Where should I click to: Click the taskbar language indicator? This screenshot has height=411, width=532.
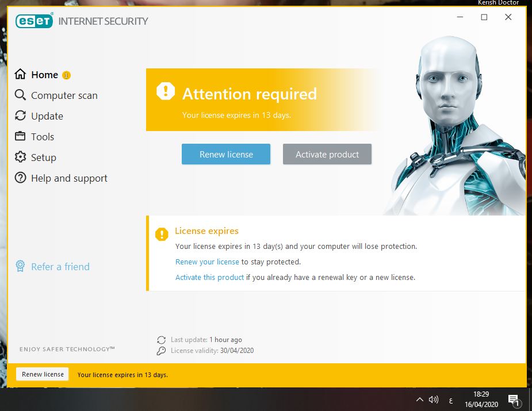(451, 401)
